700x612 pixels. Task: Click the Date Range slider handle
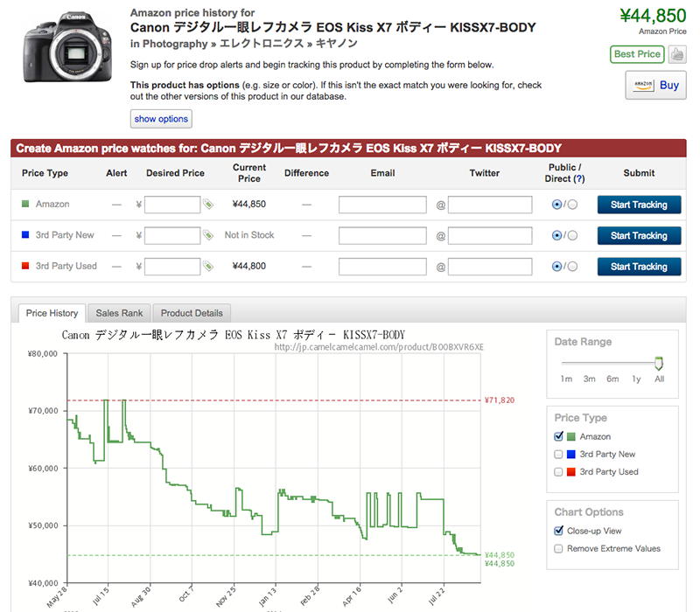tap(659, 364)
